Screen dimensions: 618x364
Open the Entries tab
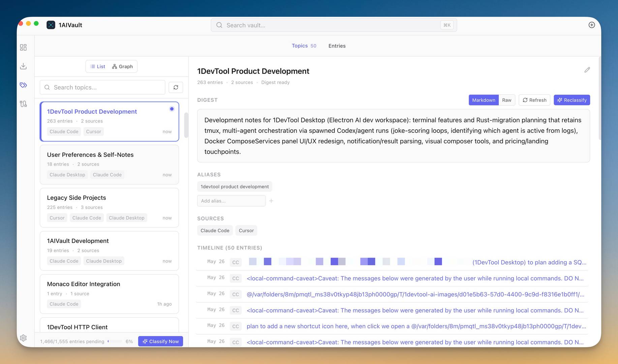pos(337,46)
